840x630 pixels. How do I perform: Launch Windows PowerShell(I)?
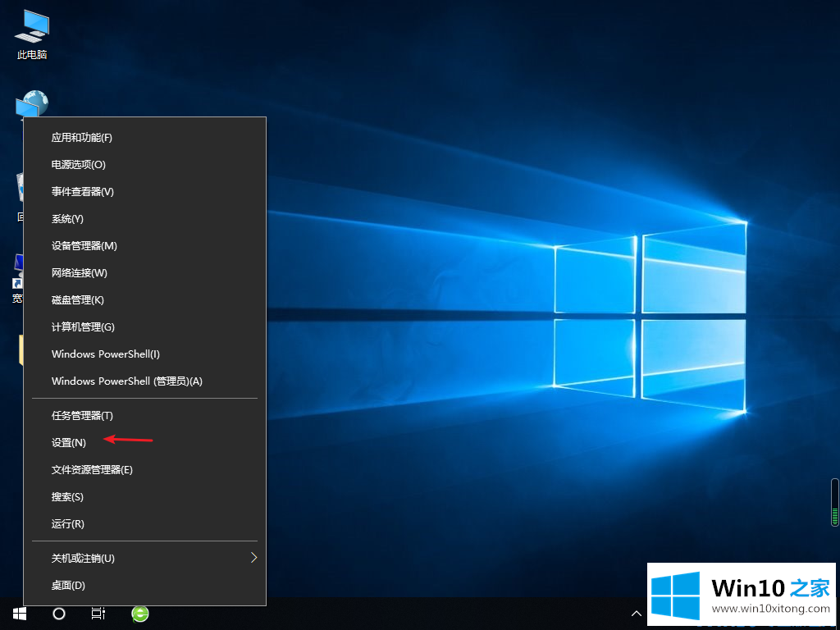click(144, 354)
